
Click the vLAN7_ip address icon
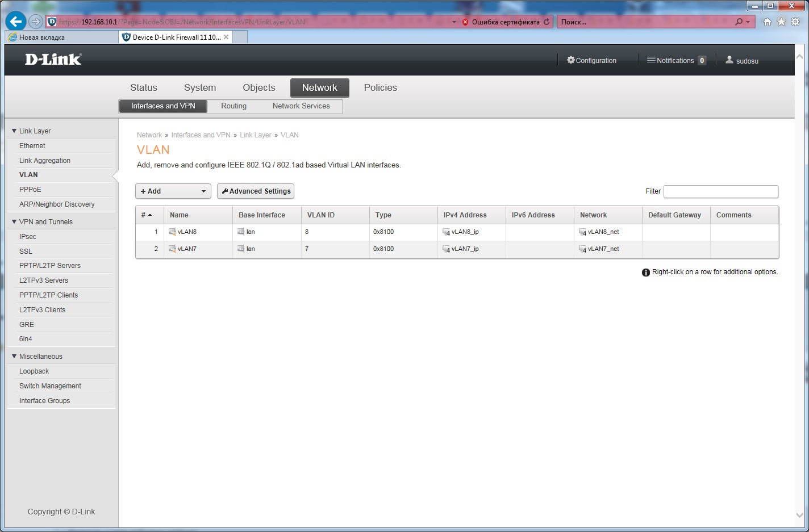(x=446, y=249)
